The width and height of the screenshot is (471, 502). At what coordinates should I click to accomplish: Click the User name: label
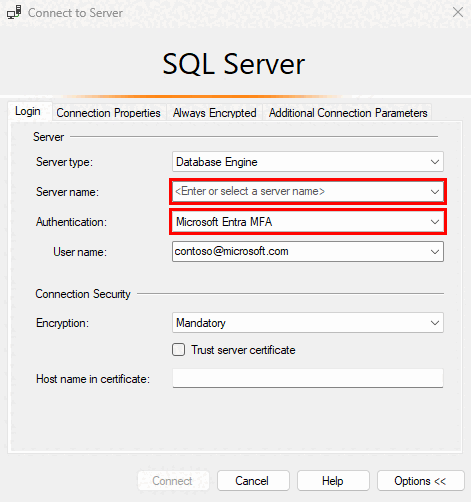(x=80, y=252)
